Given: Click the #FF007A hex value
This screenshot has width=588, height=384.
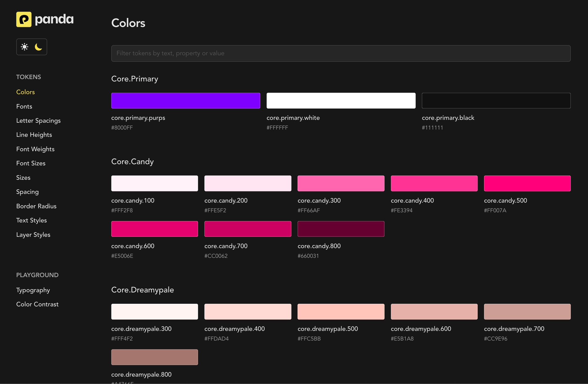Looking at the screenshot, I should click(x=495, y=211).
